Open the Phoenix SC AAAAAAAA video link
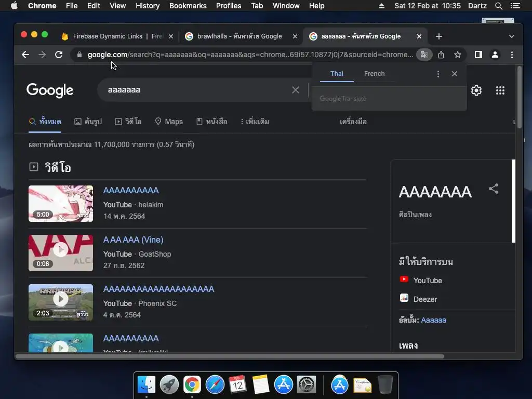Viewport: 532px width, 399px height. pyautogui.click(x=159, y=289)
